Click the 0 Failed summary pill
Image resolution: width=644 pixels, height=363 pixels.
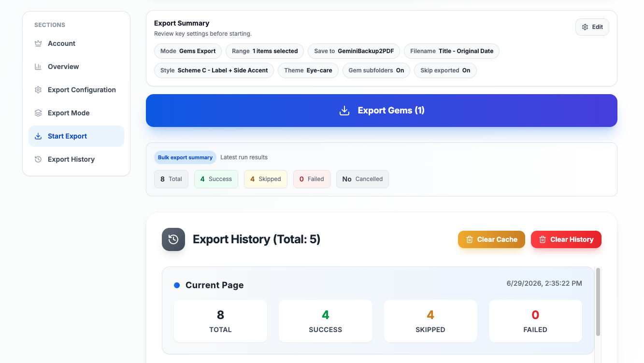(312, 179)
